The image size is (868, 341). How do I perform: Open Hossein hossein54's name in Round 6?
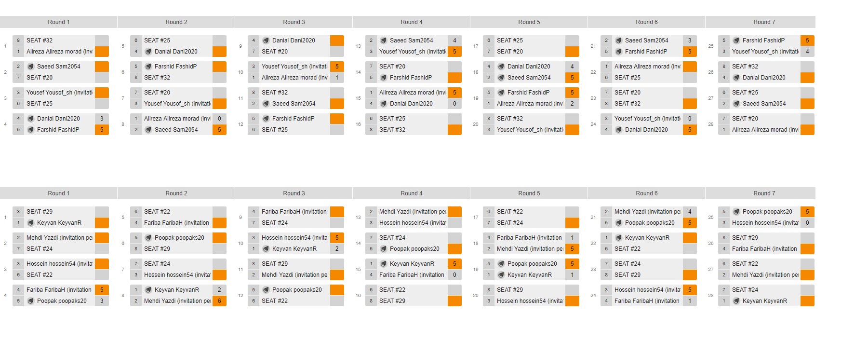click(647, 290)
